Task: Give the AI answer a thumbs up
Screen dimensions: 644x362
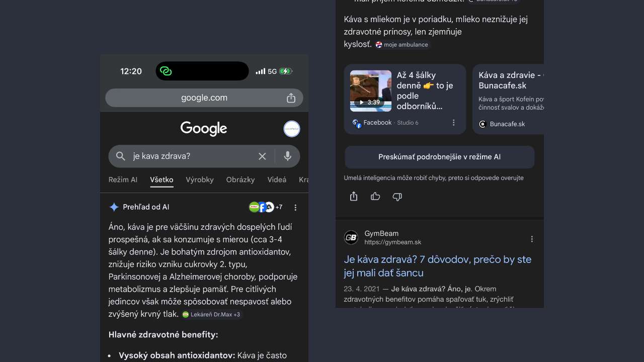Action: pos(375,196)
